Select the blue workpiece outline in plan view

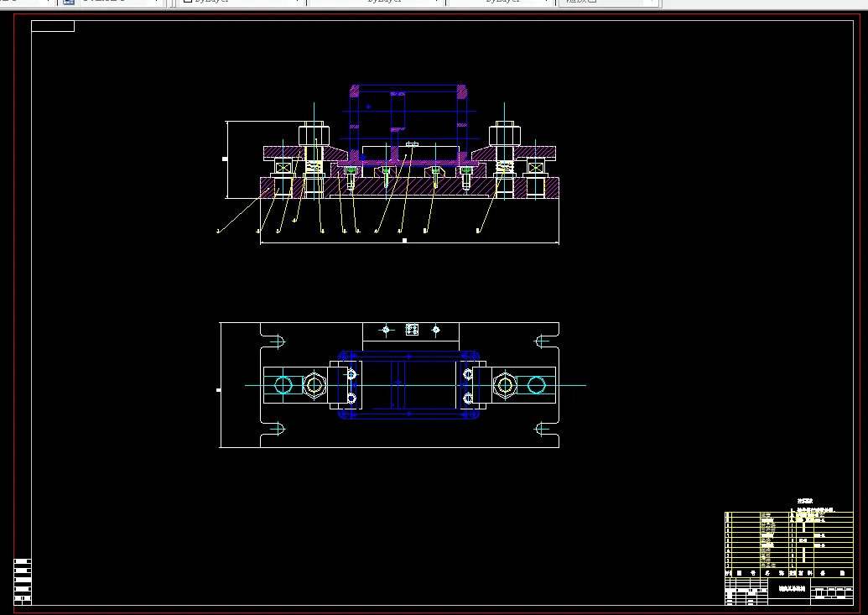pyautogui.click(x=409, y=384)
